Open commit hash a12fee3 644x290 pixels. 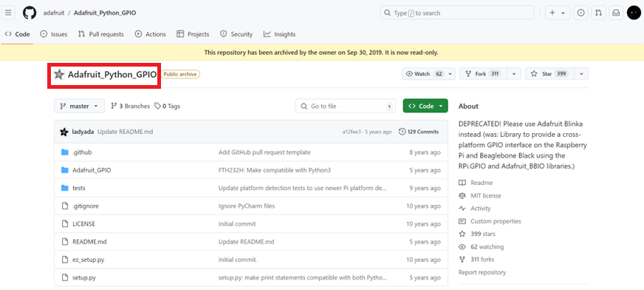tap(352, 132)
